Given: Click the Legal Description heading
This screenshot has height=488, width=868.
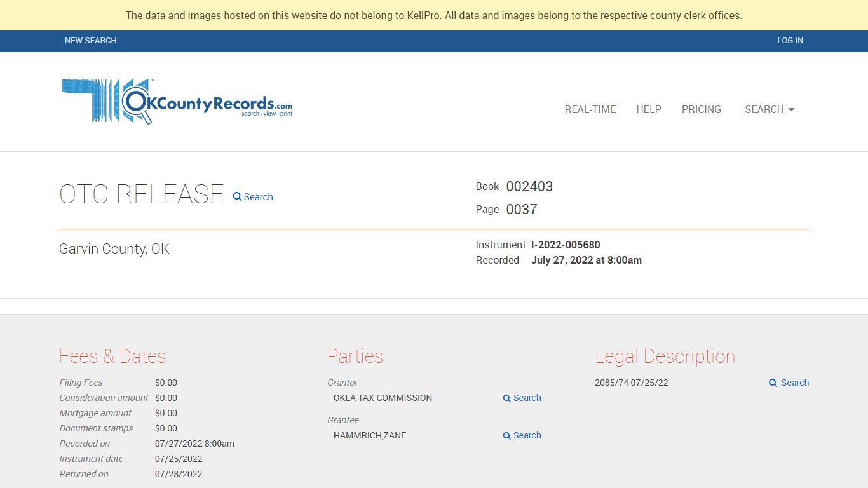Looking at the screenshot, I should (665, 356).
